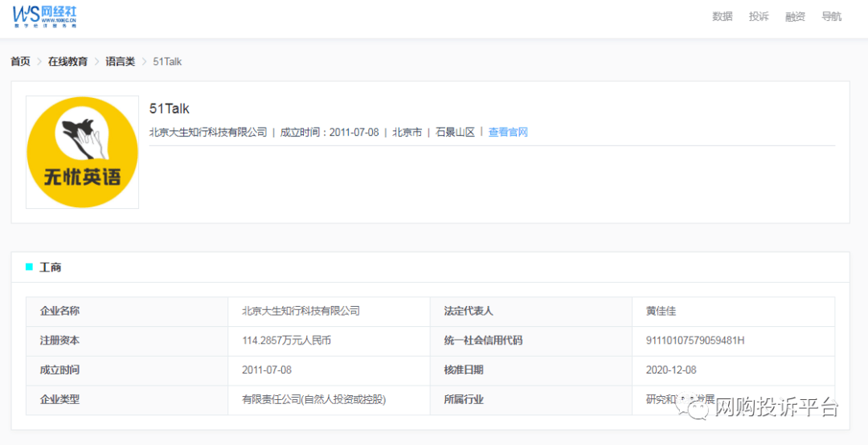Click the 统一社会信用代码 table label
This screenshot has width=868, height=445.
coord(483,341)
